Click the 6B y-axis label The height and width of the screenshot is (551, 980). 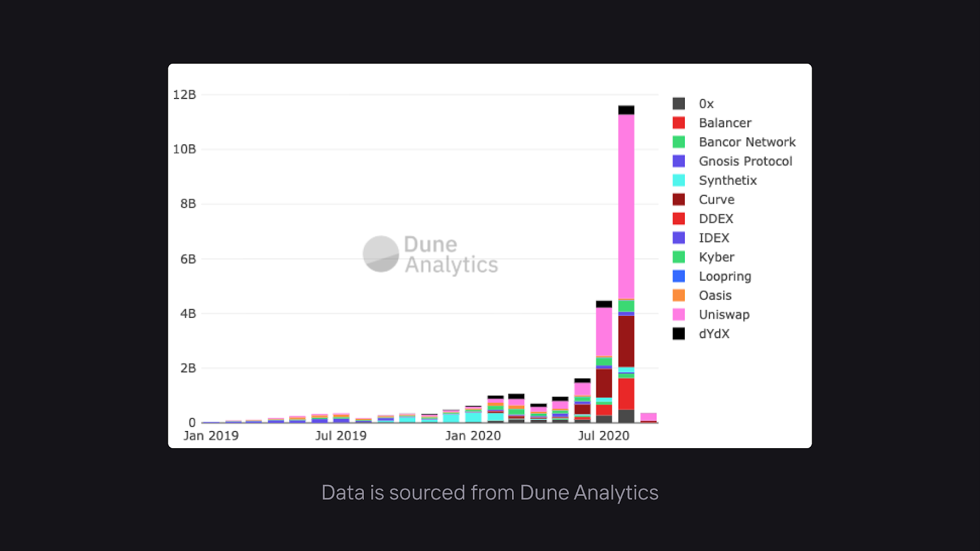click(188, 258)
